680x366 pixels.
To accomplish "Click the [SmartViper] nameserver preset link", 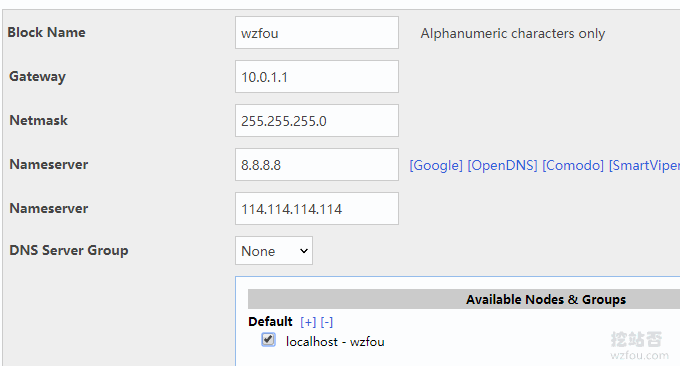I will click(x=644, y=165).
